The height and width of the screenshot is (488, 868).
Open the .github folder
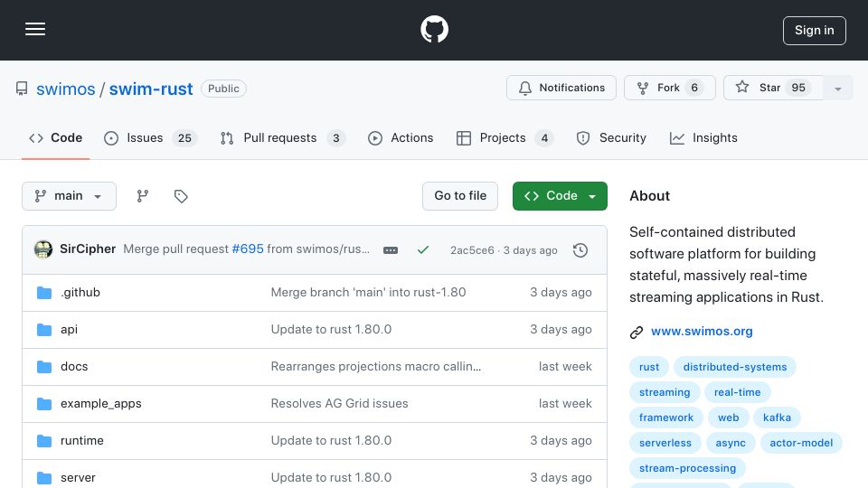(80, 292)
